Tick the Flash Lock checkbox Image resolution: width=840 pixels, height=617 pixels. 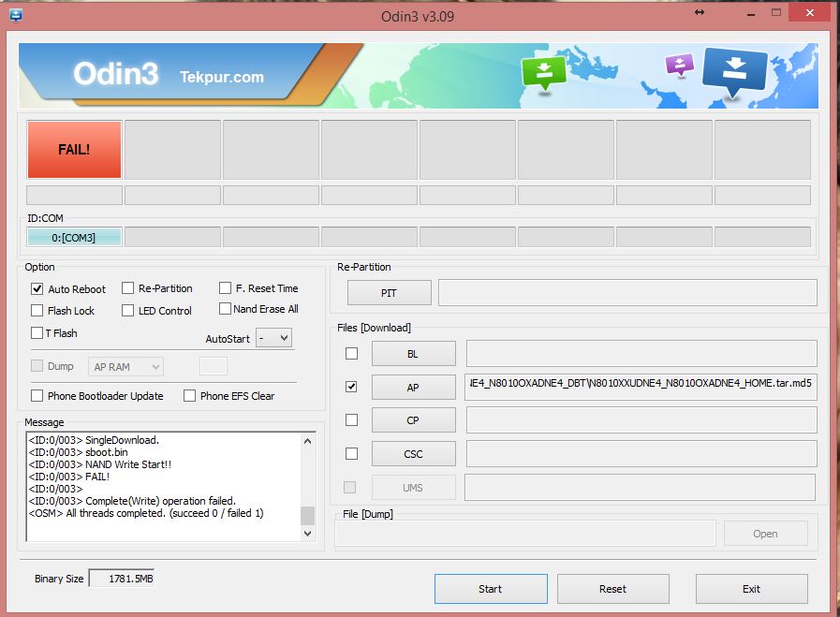pyautogui.click(x=37, y=311)
